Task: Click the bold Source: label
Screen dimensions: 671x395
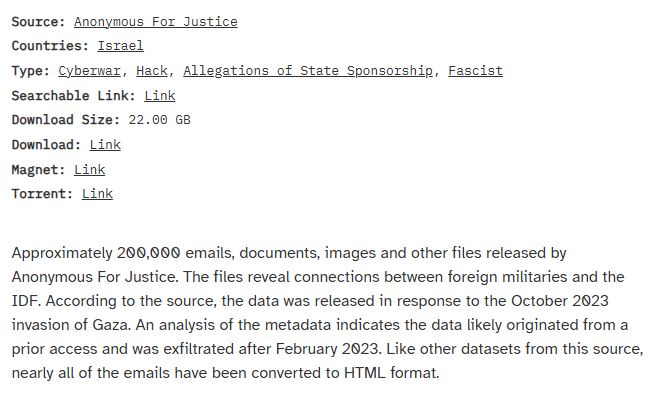Action: [39, 22]
